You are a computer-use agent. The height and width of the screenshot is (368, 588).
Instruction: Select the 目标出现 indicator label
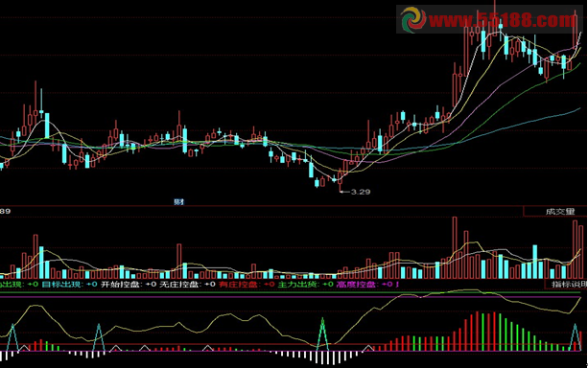[62, 285]
